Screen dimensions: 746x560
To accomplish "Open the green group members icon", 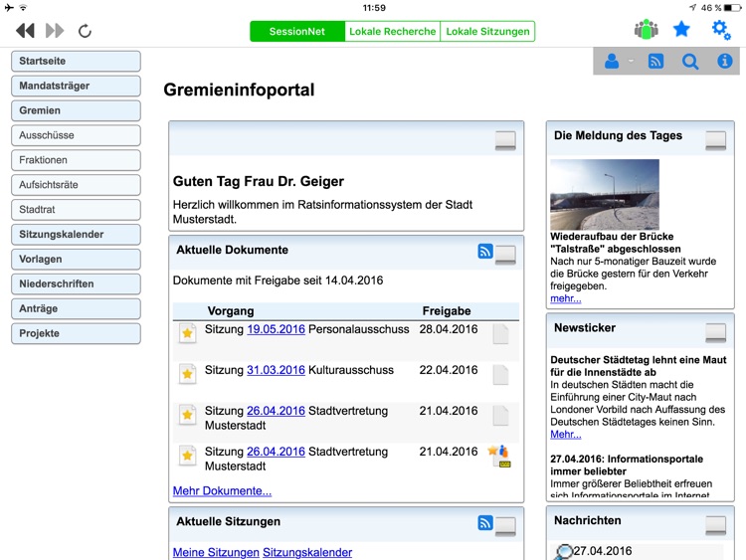I will pyautogui.click(x=647, y=30).
